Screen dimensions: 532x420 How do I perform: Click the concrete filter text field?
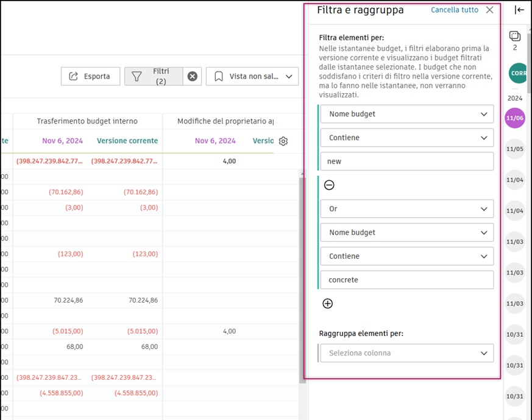(x=406, y=279)
